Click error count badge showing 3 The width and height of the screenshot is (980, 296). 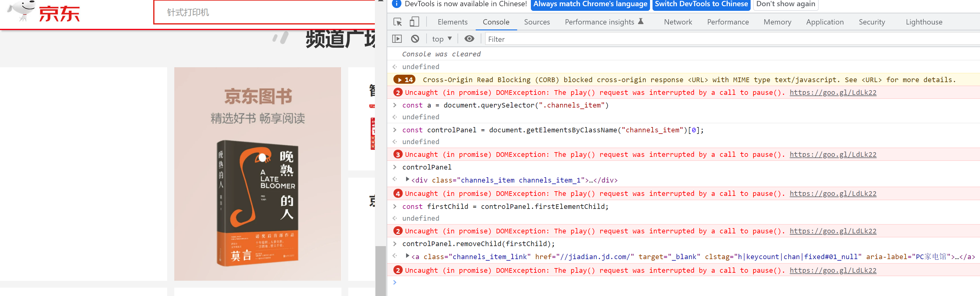pos(397,155)
